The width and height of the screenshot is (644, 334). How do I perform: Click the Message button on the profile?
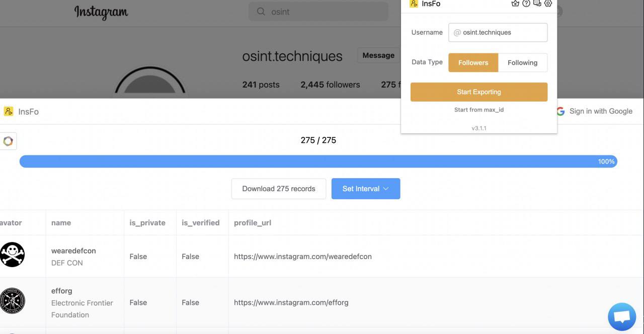(x=378, y=55)
